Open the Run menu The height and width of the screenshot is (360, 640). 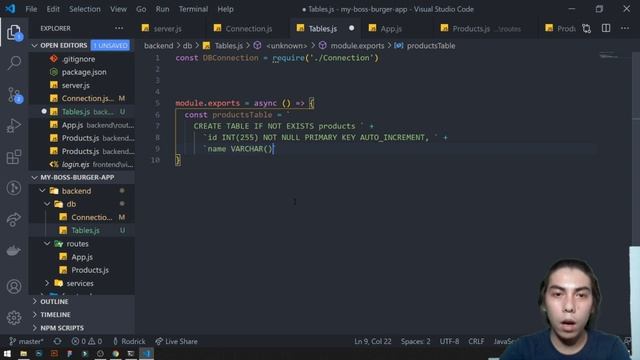162,9
